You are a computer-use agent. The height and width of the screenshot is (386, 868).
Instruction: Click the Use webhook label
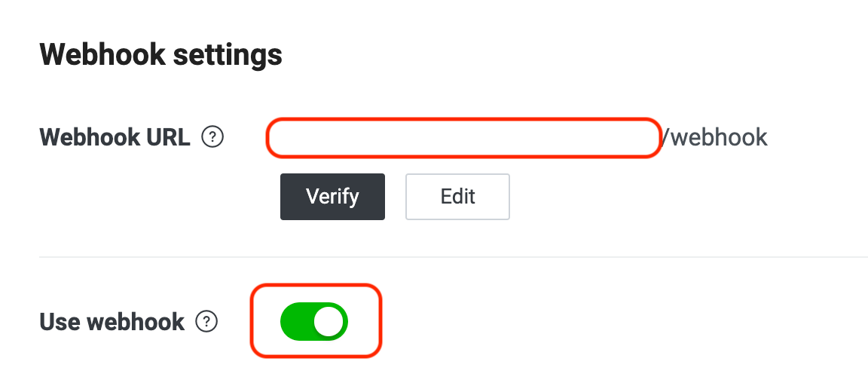(x=112, y=322)
